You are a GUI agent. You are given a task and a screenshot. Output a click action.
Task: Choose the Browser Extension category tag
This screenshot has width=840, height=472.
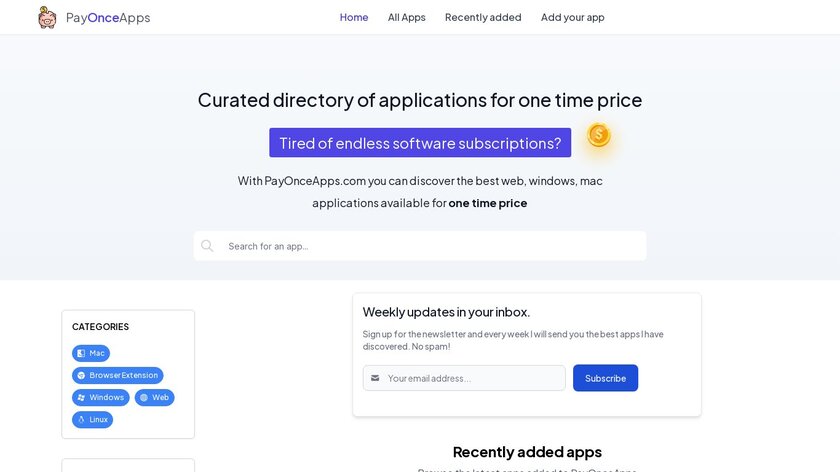[117, 375]
